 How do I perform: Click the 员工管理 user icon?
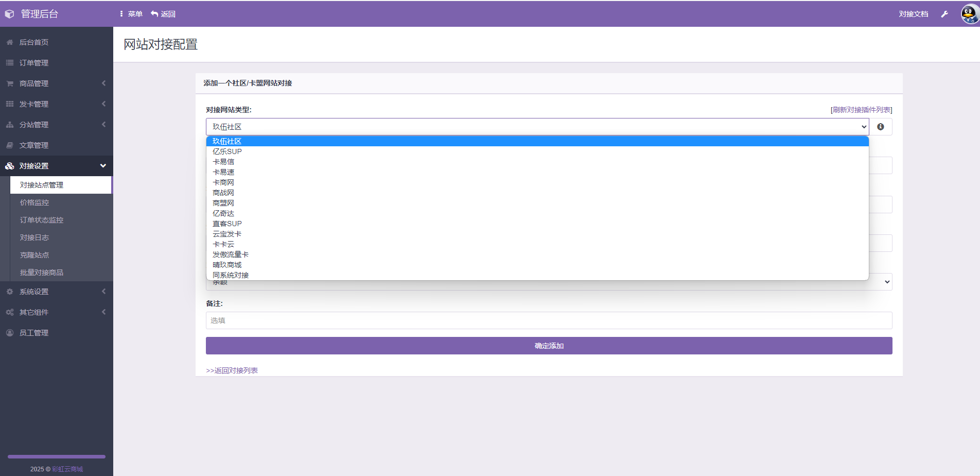10,333
